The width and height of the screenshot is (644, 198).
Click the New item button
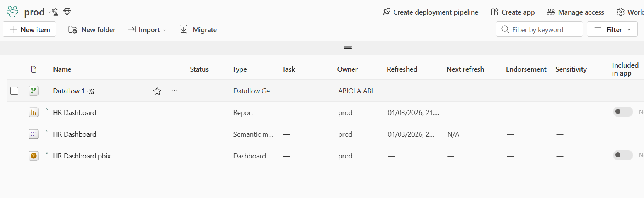(x=30, y=29)
